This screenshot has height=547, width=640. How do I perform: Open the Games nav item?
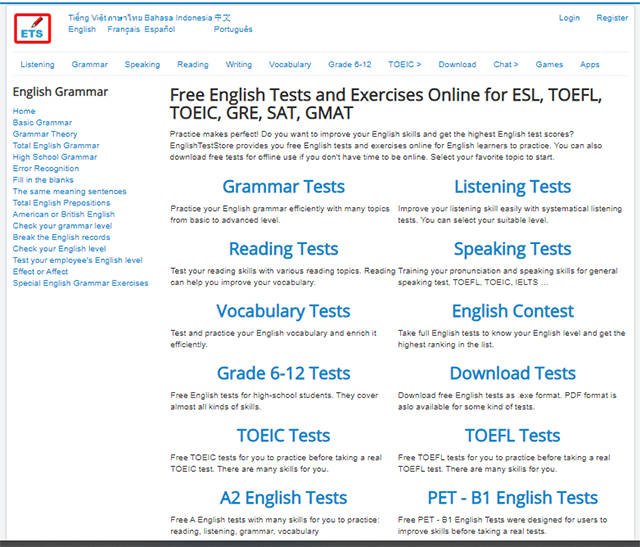tap(549, 64)
